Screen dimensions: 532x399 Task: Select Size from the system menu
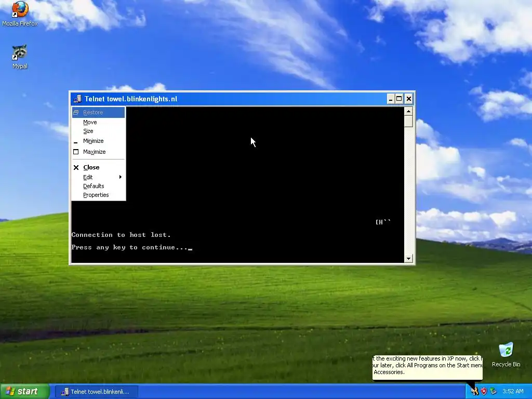(98, 131)
